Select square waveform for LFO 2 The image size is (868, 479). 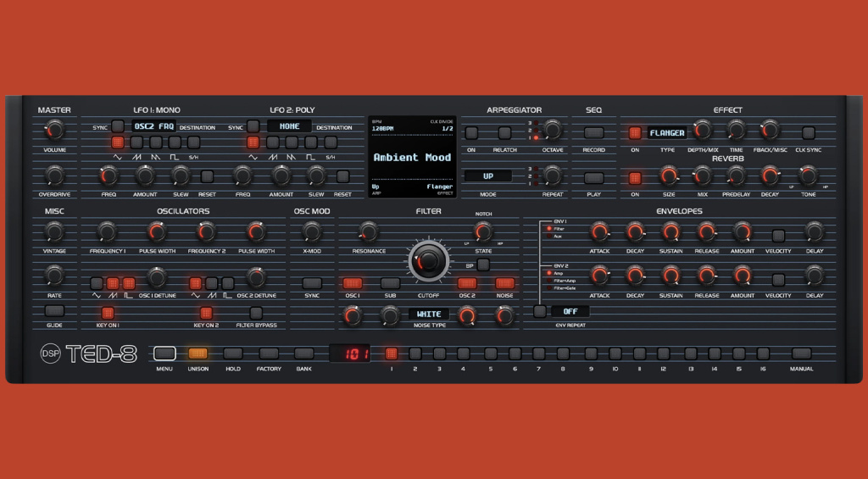tap(311, 142)
